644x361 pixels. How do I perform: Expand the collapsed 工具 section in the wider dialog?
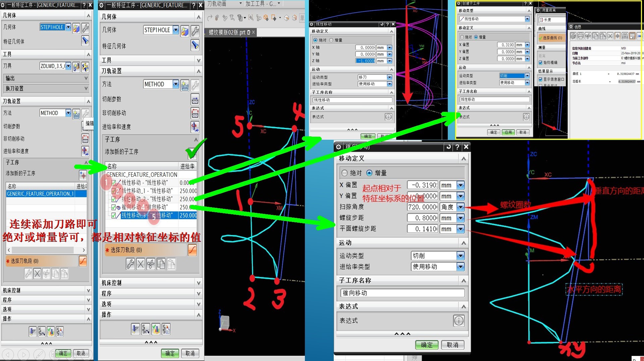click(151, 60)
